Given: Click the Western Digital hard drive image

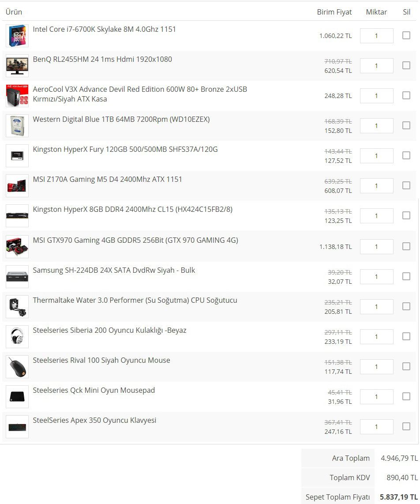Looking at the screenshot, I should 17,126.
